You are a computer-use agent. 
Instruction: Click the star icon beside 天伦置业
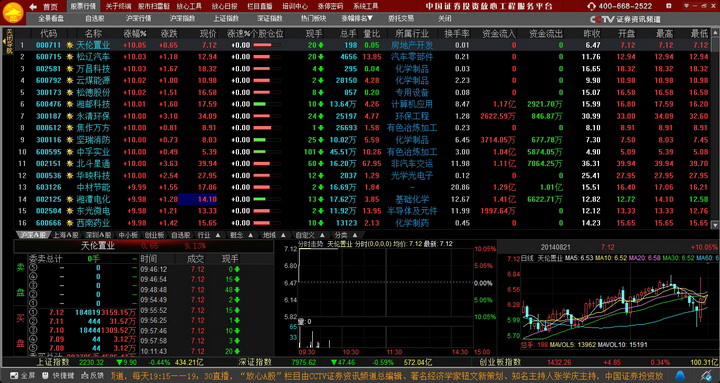[x=70, y=45]
